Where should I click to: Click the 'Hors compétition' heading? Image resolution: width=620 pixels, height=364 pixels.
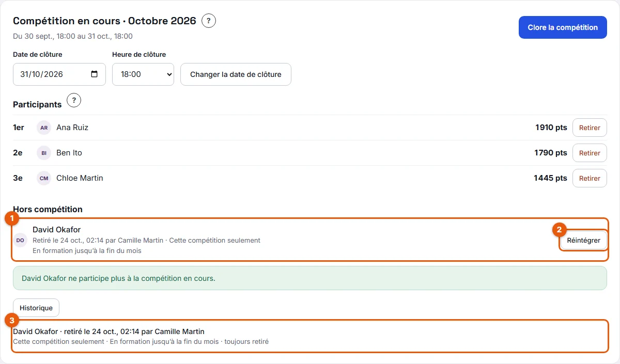point(48,210)
